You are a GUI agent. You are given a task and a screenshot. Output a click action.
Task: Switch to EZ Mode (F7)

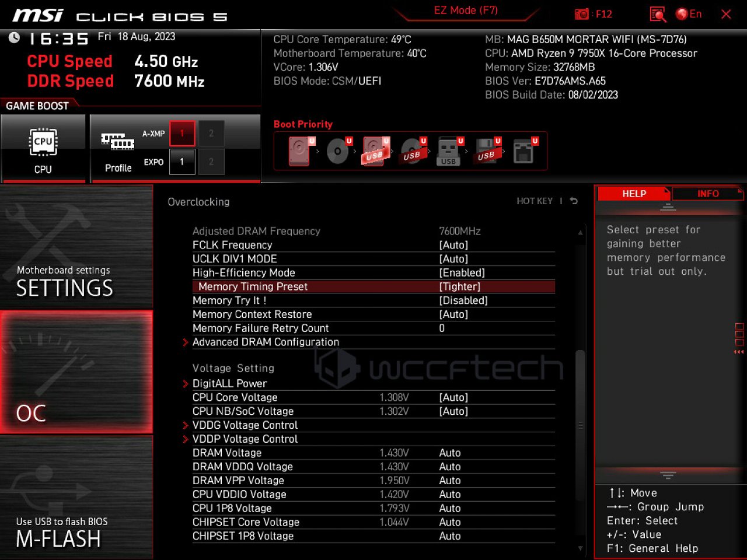[x=466, y=10]
